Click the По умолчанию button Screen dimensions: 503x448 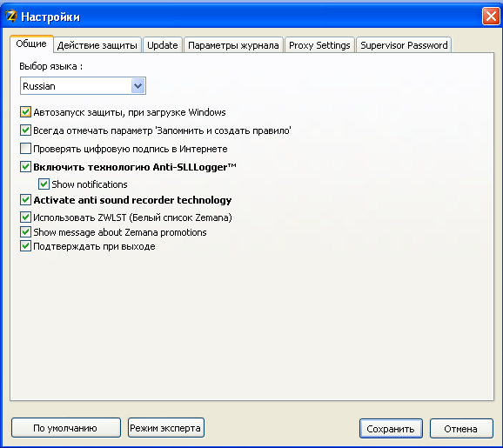(x=66, y=428)
